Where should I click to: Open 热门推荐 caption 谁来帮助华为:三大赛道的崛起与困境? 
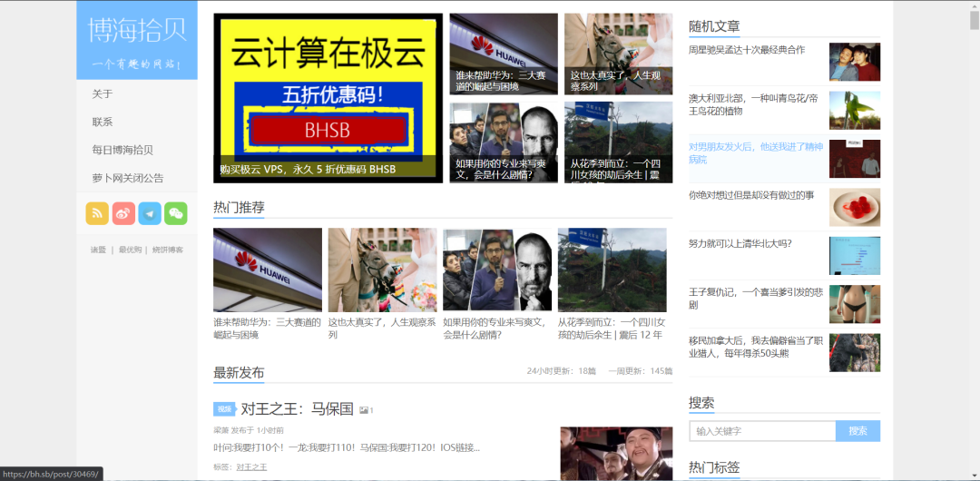pos(268,329)
